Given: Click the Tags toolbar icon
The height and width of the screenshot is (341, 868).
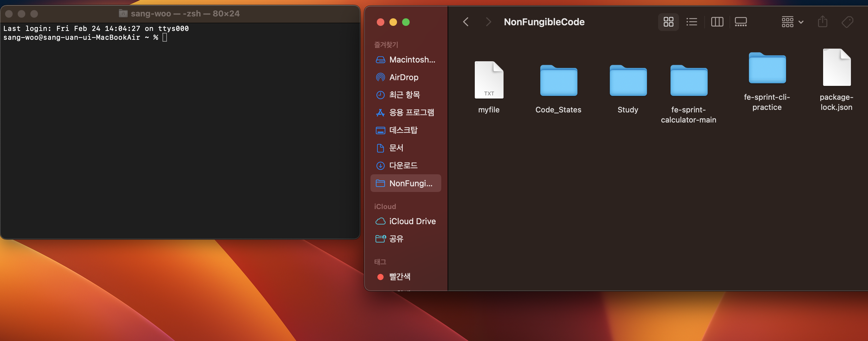Looking at the screenshot, I should click(x=847, y=22).
